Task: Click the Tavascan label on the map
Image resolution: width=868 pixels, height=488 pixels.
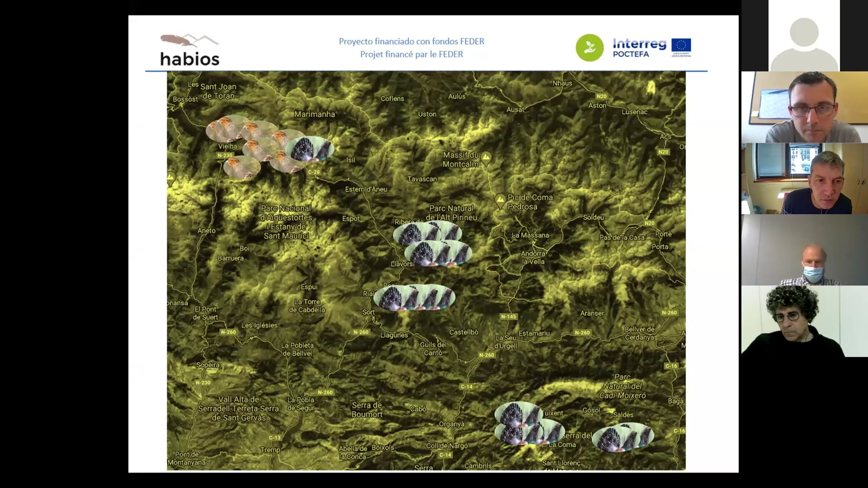Action: coord(422,179)
